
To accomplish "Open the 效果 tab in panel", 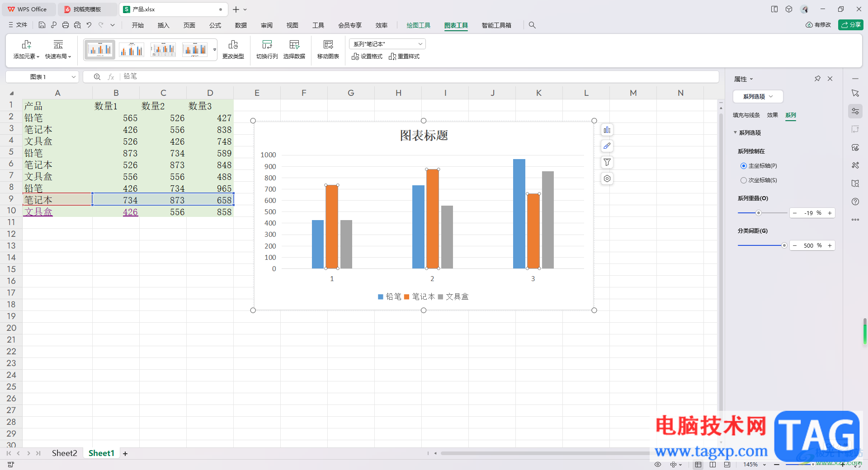I will (772, 115).
